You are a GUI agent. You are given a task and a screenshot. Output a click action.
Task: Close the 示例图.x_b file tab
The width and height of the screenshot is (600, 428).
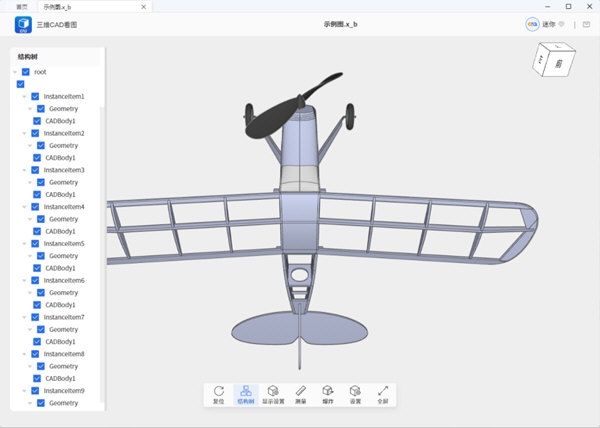pos(143,7)
